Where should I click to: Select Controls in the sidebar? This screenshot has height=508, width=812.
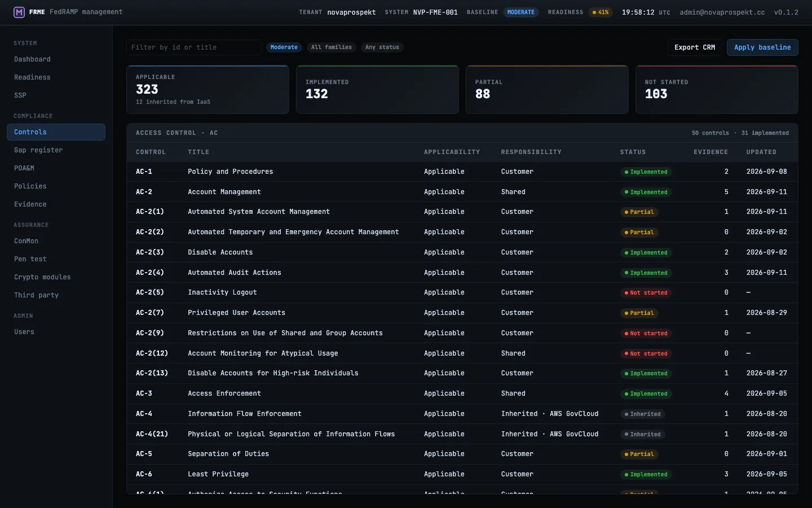pyautogui.click(x=56, y=132)
